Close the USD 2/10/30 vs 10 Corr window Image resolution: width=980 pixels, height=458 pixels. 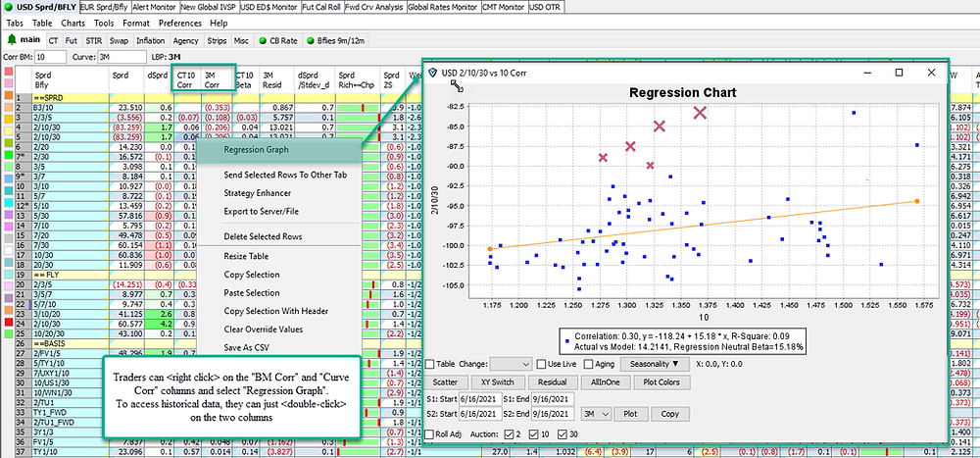pos(931,73)
